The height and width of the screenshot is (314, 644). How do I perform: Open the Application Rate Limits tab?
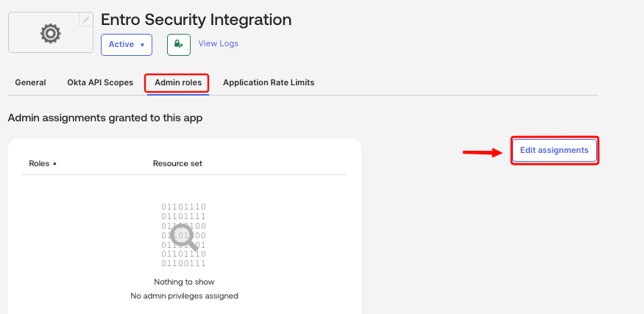click(x=269, y=82)
